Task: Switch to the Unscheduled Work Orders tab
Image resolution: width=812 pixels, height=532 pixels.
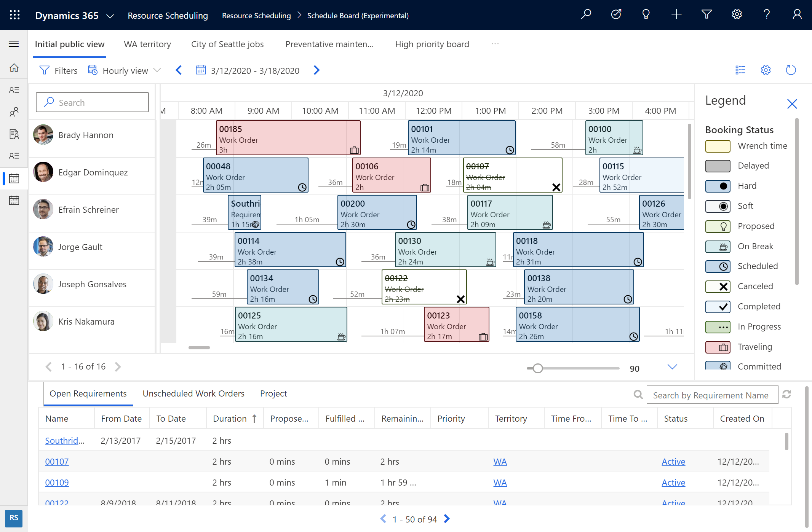Action: [x=193, y=393]
